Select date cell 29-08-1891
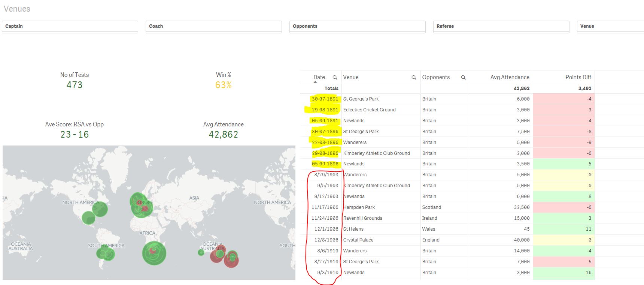The width and height of the screenshot is (644, 285). click(325, 110)
